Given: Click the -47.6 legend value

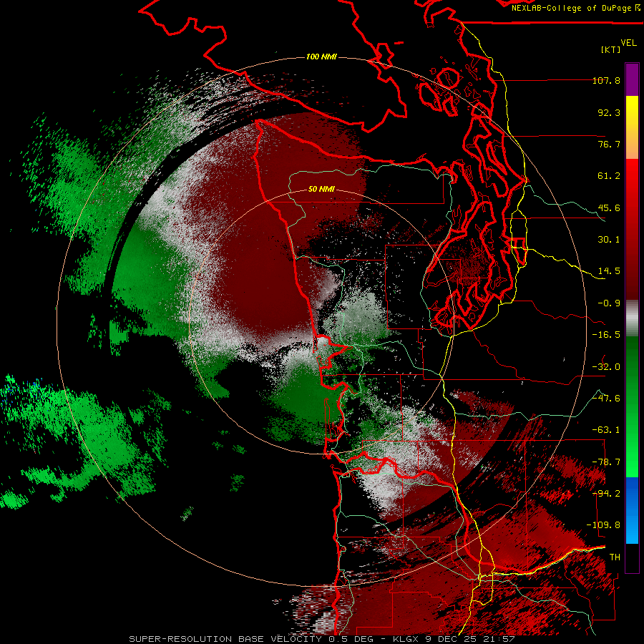Looking at the screenshot, I should click(606, 399).
